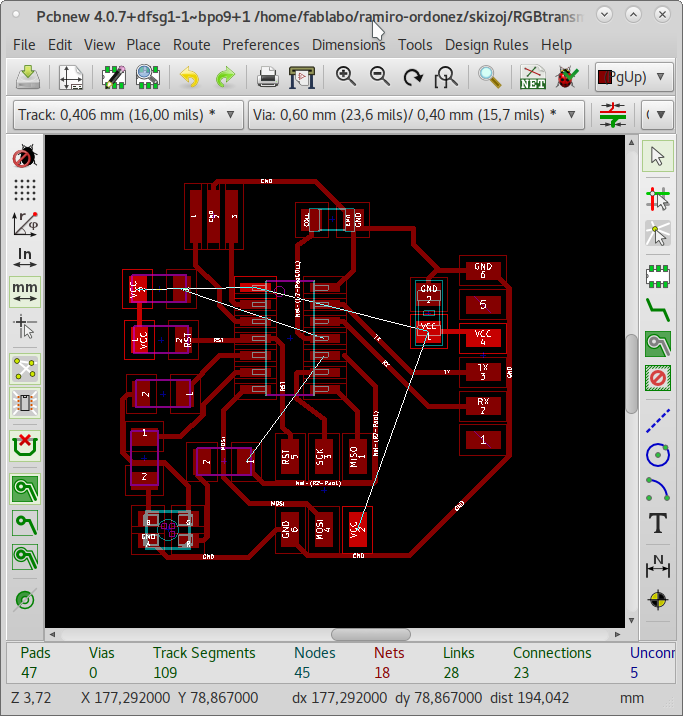The height and width of the screenshot is (716, 683).
Task: Open the PgUp layer selector dropdown
Action: pyautogui.click(x=634, y=77)
